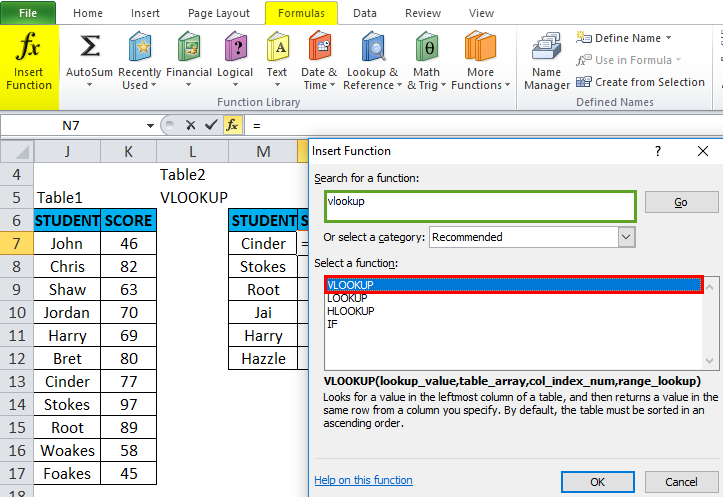The height and width of the screenshot is (497, 723).
Task: Click Use in Formula icon
Action: pos(583,60)
